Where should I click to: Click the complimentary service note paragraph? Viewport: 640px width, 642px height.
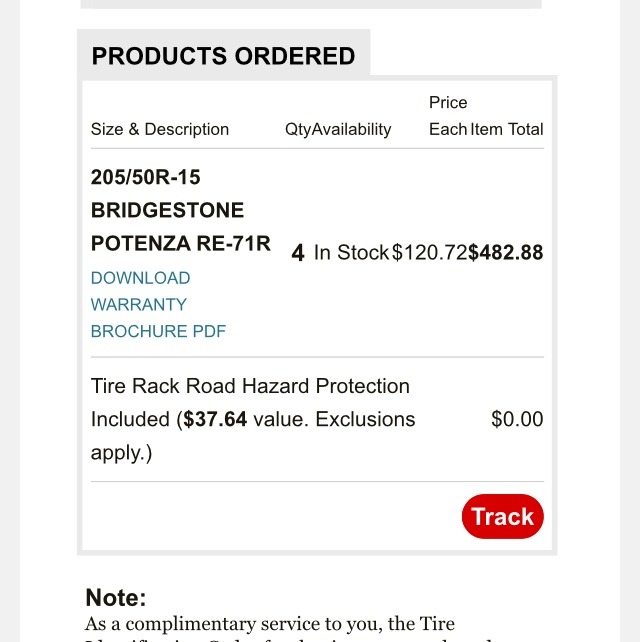coord(270,625)
